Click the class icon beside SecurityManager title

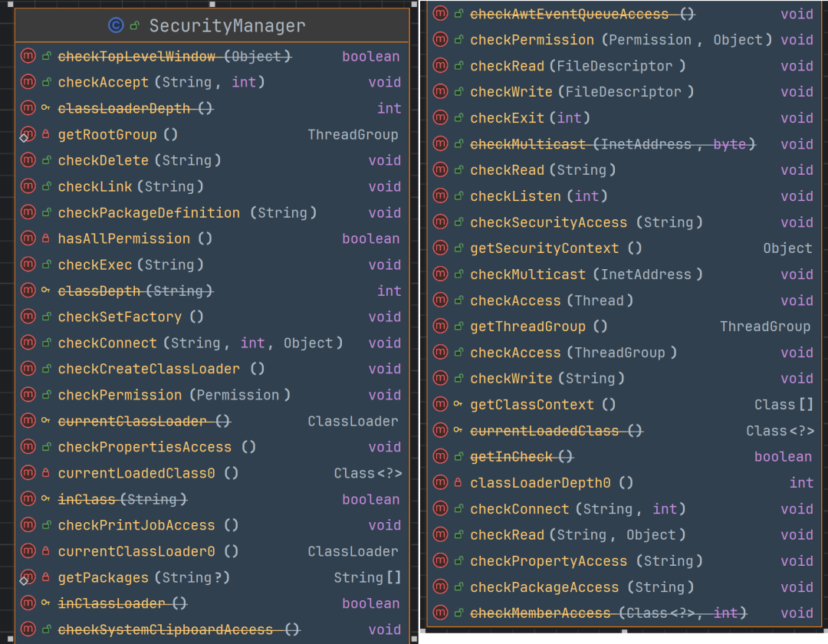(116, 26)
